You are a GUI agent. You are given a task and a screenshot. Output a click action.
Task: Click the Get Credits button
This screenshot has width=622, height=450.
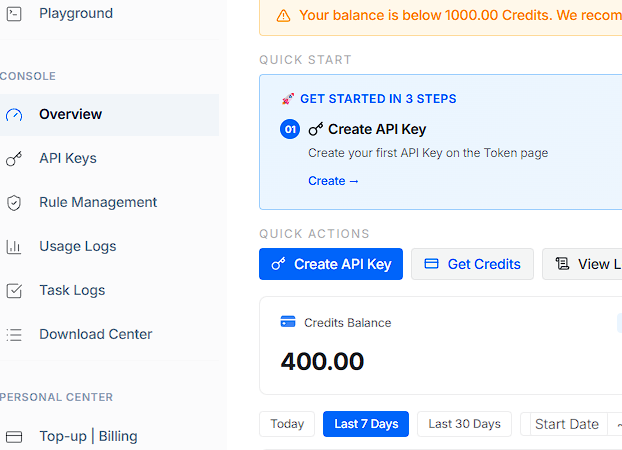click(x=472, y=264)
